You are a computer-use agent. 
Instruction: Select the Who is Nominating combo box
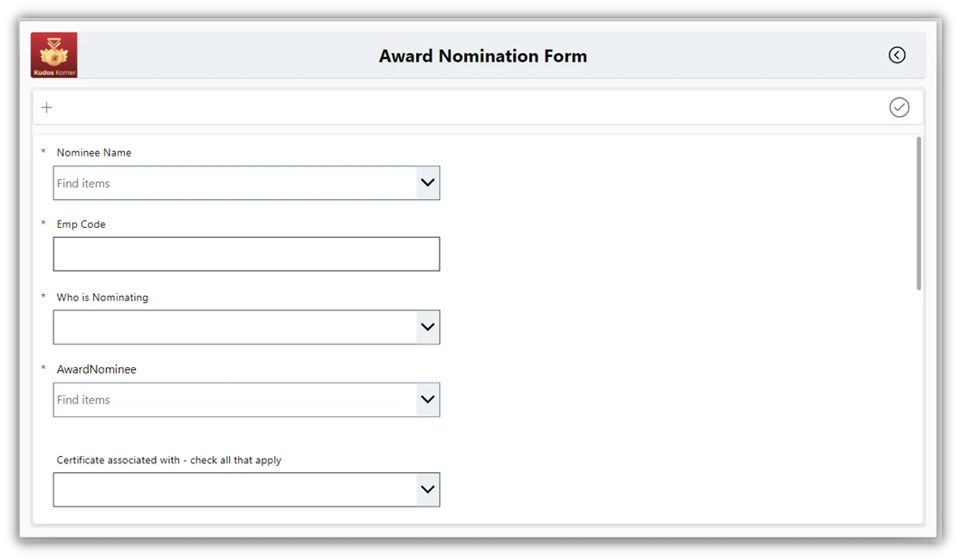click(235, 327)
